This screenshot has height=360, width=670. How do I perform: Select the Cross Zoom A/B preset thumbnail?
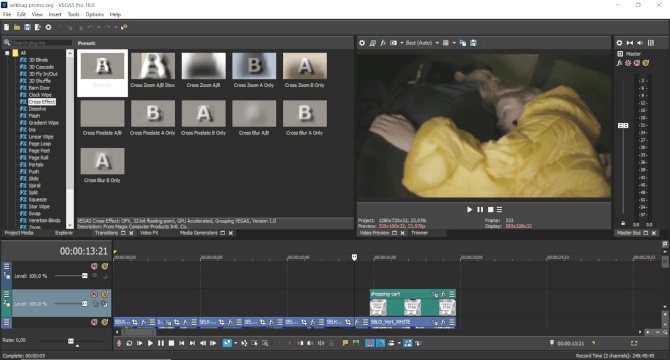coord(203,66)
